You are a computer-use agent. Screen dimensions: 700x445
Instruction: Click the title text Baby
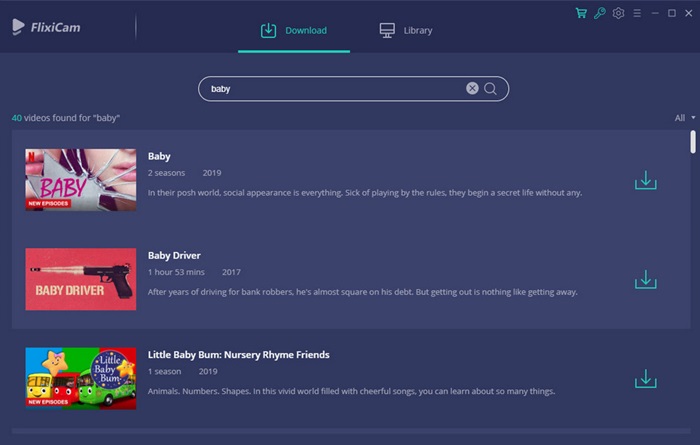point(159,156)
